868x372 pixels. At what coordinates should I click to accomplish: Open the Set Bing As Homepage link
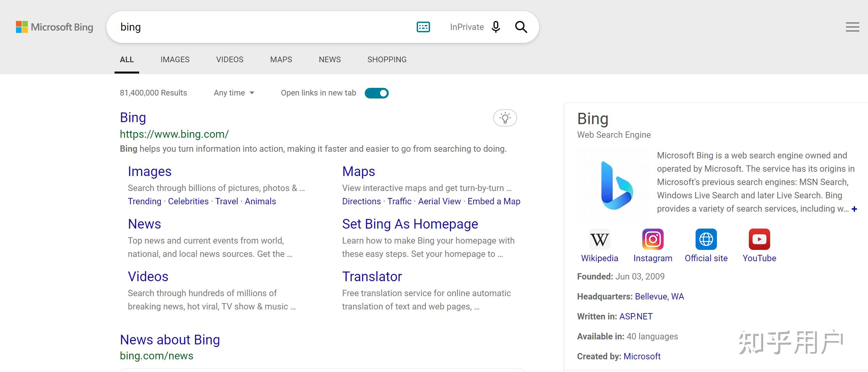click(410, 224)
